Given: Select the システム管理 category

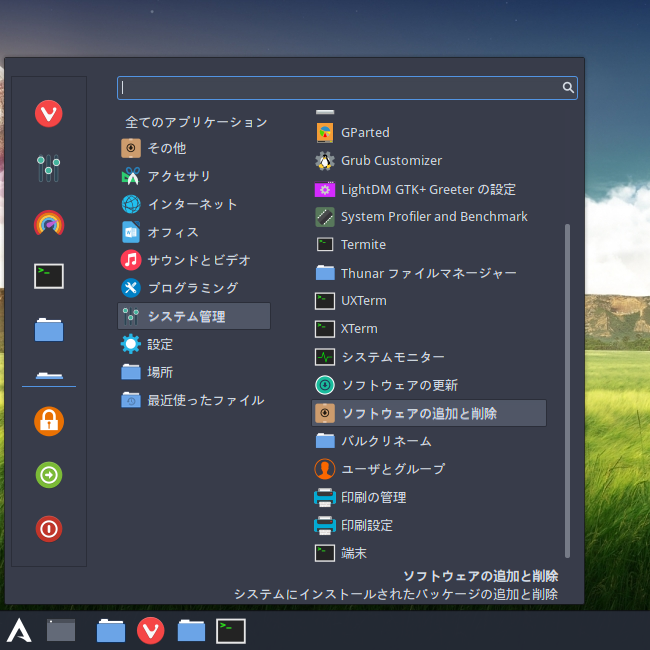Looking at the screenshot, I should coord(194,316).
